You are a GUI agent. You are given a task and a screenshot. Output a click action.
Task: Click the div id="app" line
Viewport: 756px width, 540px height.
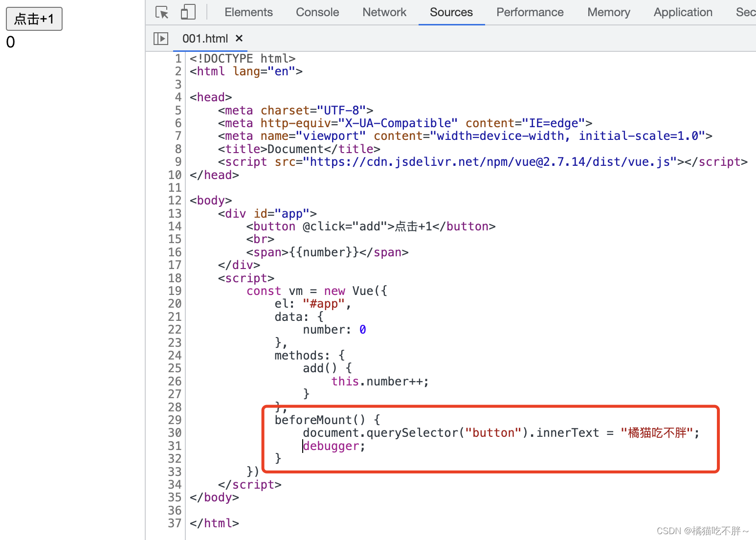tap(267, 213)
